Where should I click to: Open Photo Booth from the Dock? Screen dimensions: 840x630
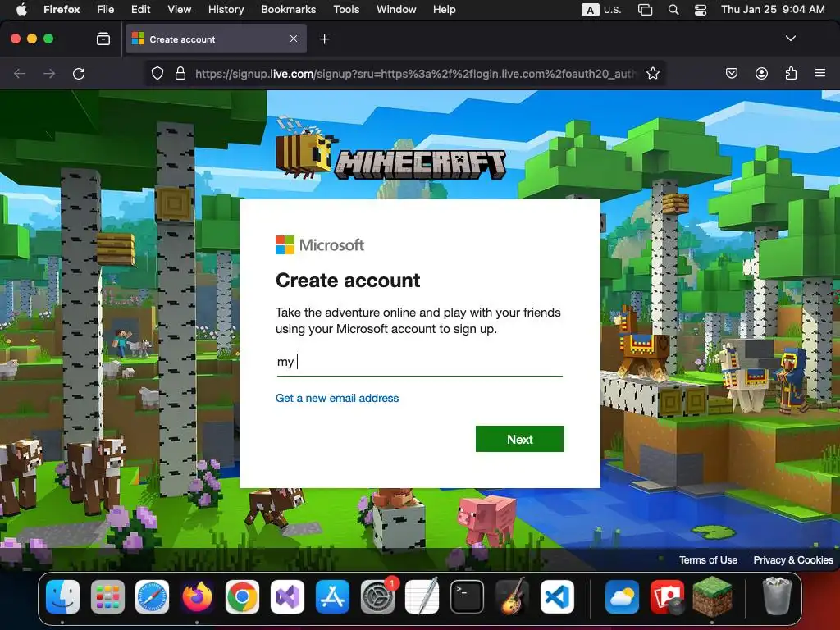tap(667, 597)
